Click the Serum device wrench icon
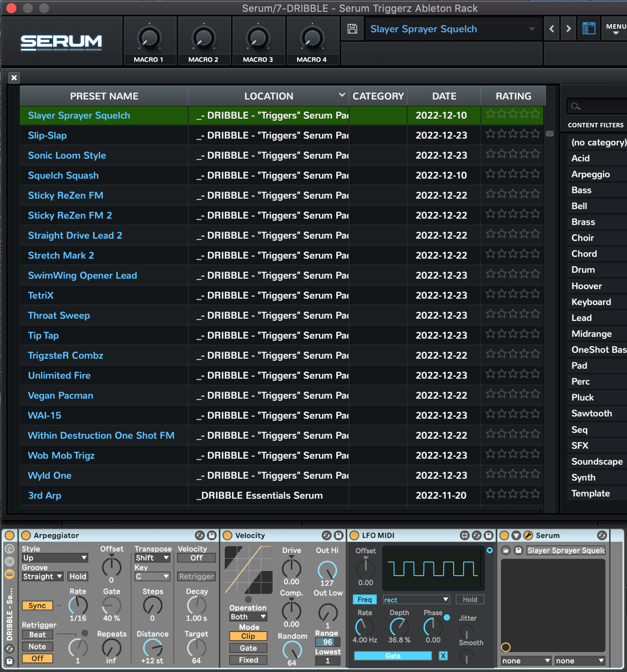Viewport: 627px width, 672px height. (x=528, y=535)
